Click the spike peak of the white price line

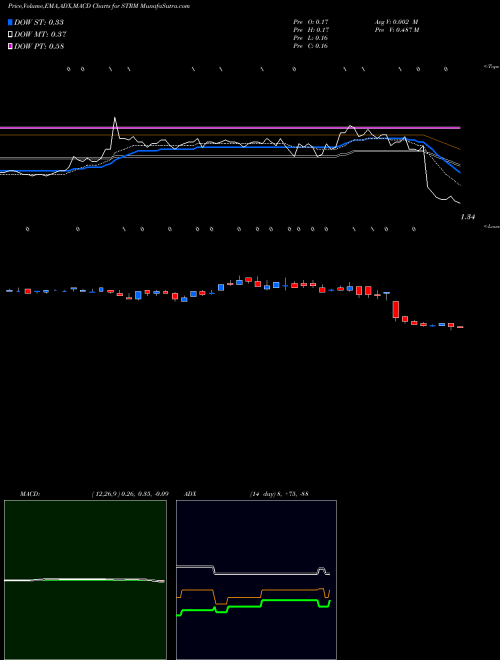point(114,118)
